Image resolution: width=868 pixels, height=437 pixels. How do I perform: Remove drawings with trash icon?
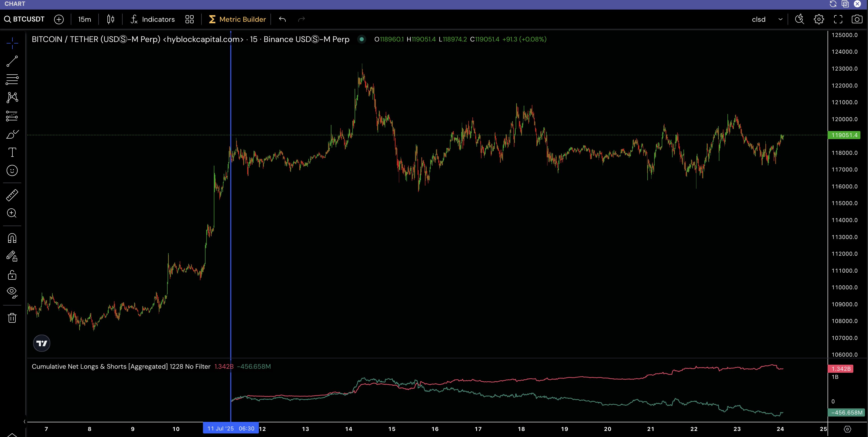tap(12, 318)
